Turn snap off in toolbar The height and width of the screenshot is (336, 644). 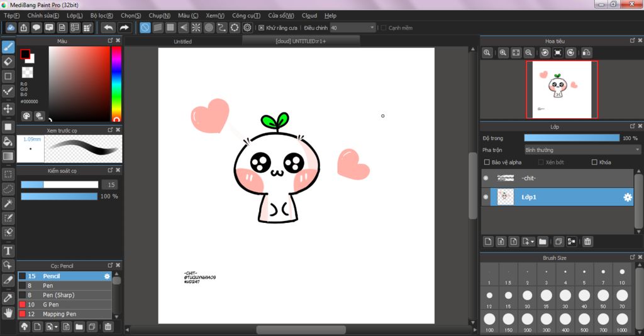[145, 28]
